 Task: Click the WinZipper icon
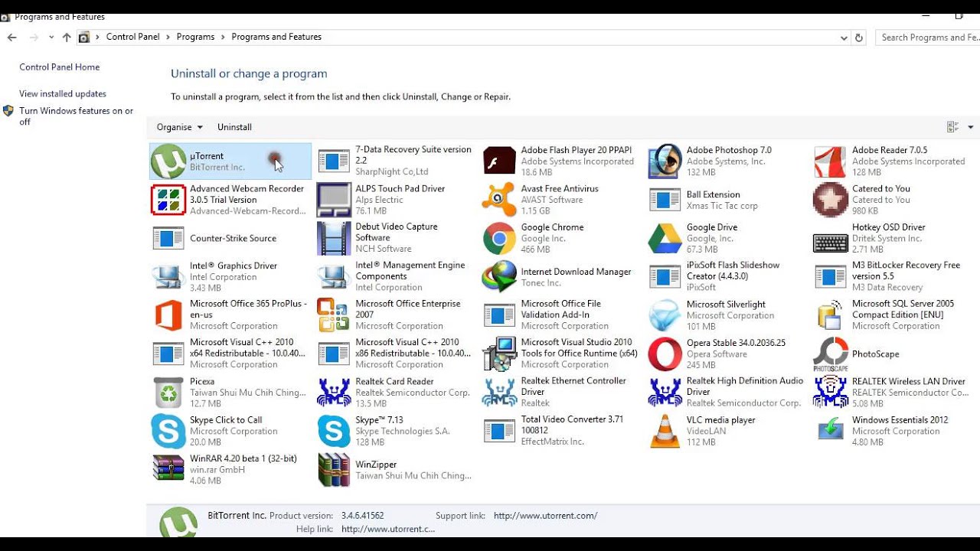click(334, 470)
